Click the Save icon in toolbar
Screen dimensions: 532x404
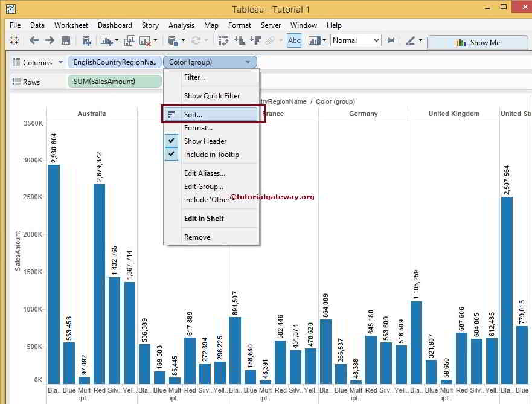(x=66, y=40)
